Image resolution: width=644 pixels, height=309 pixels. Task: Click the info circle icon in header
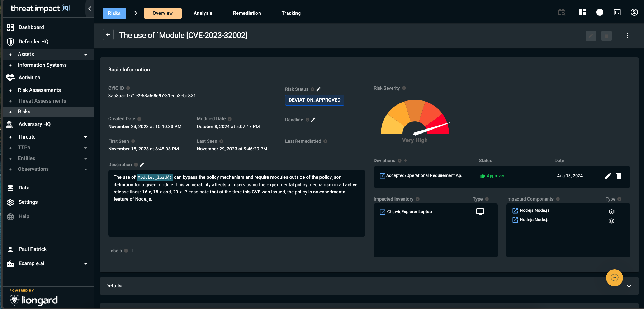(600, 12)
